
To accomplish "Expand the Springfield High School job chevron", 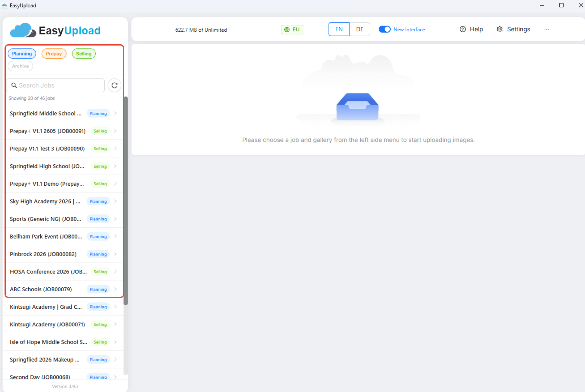I will point(115,166).
